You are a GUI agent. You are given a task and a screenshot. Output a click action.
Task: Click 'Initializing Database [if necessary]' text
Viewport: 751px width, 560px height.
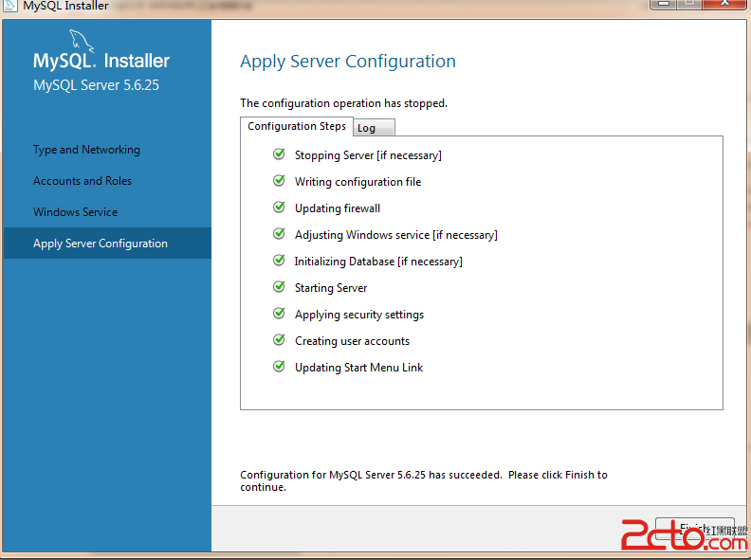(x=378, y=262)
